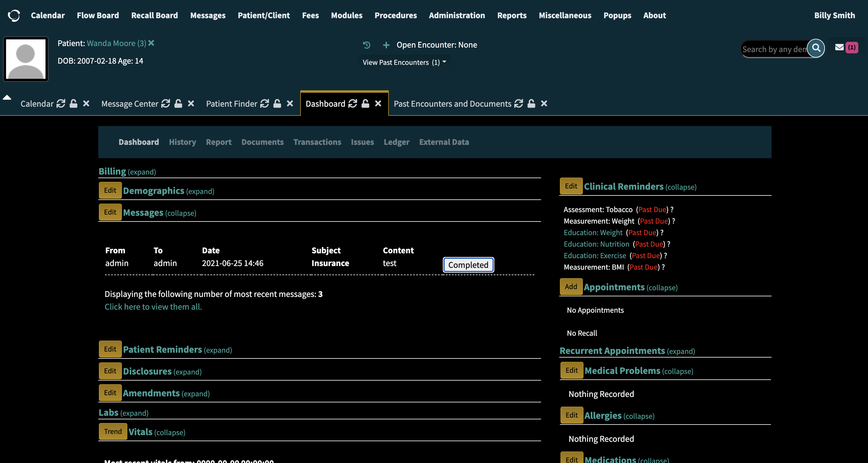Screen dimensions: 868x463
Task: Click the OpenEMR logo
Action: [x=14, y=15]
